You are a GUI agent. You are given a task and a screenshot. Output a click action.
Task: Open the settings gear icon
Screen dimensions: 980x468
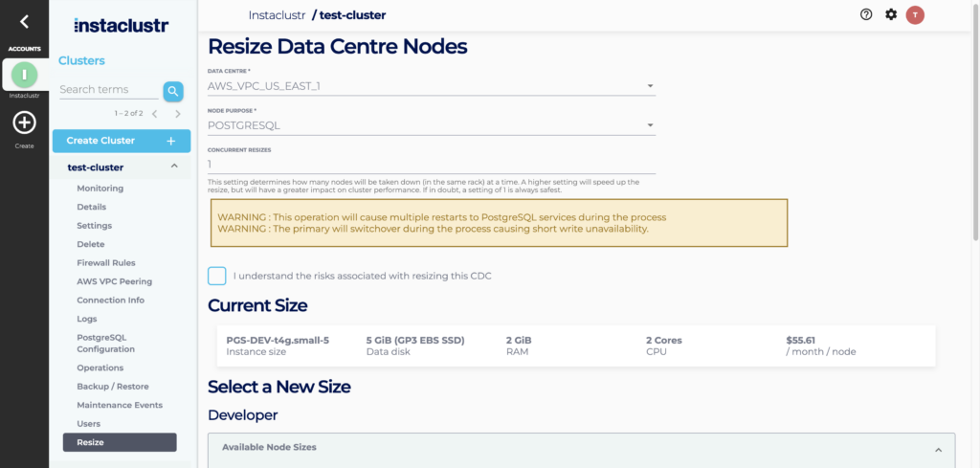(x=891, y=14)
